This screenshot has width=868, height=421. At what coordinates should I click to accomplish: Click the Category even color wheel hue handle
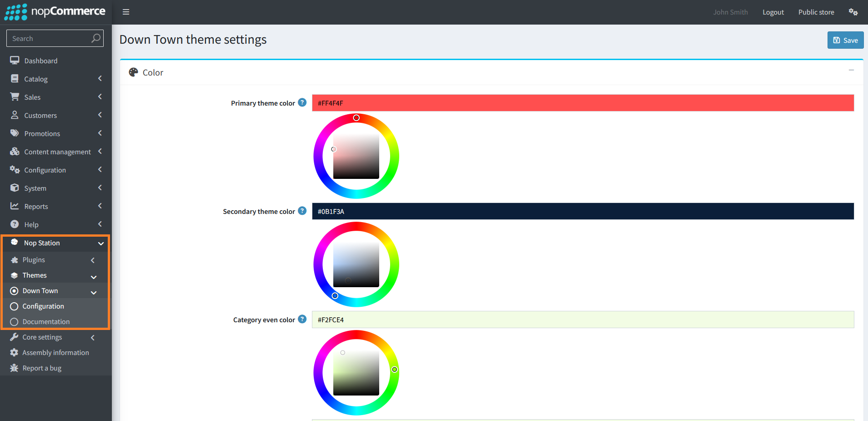click(395, 370)
